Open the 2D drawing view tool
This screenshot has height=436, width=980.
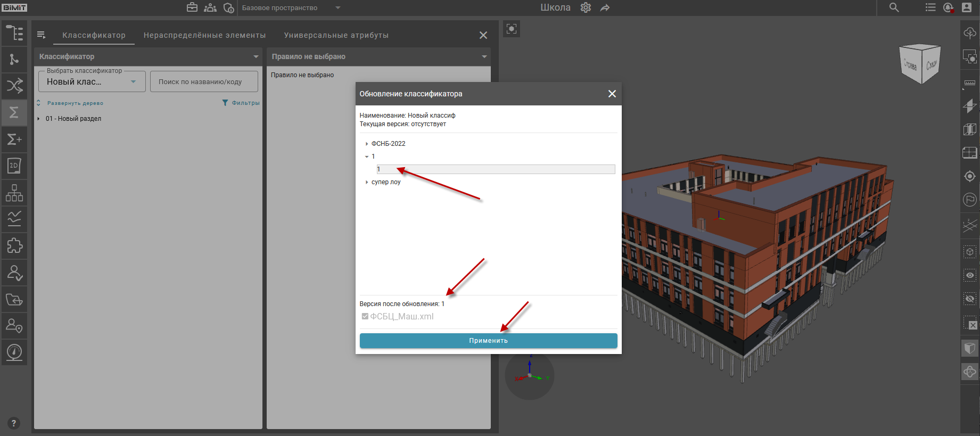point(14,166)
